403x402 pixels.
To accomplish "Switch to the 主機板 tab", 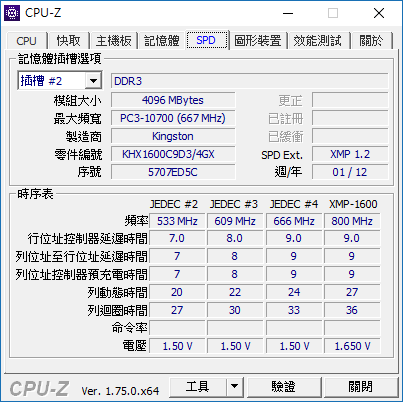I will 114,41.
